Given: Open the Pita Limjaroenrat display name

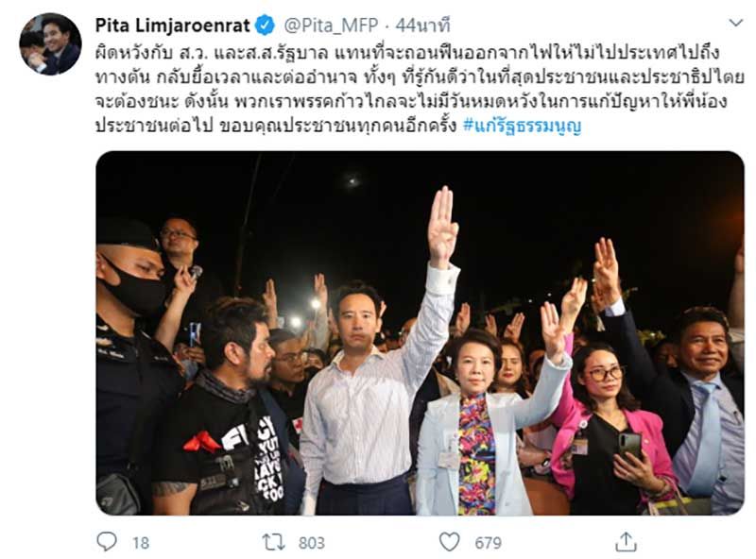Looking at the screenshot, I should [173, 25].
